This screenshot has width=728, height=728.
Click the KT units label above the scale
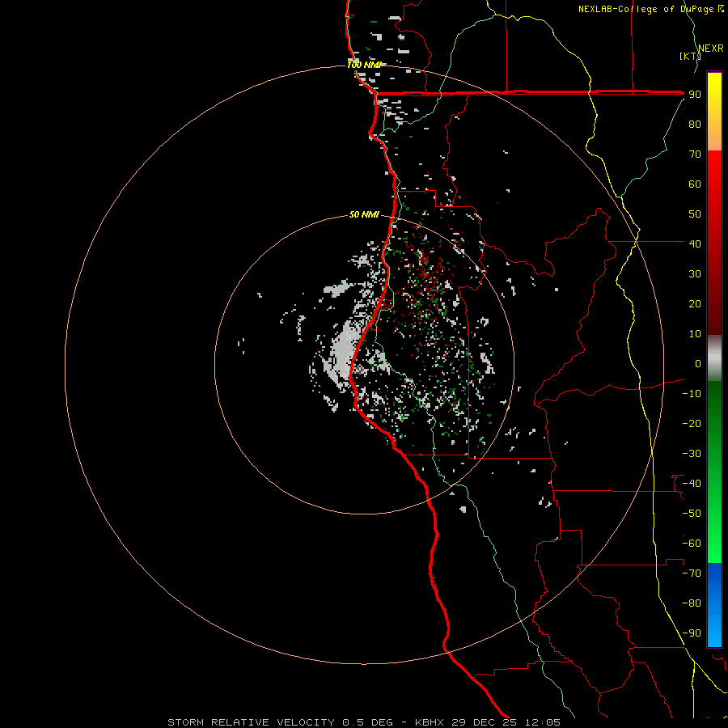690,56
